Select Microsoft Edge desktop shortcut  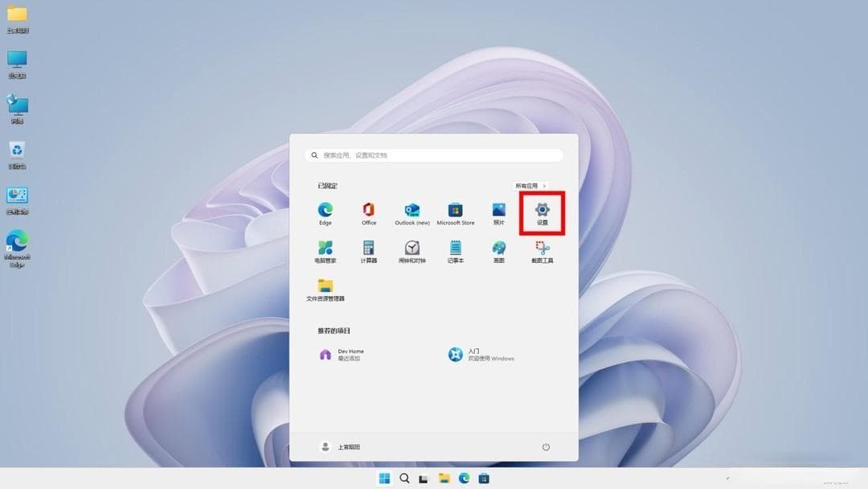pyautogui.click(x=17, y=249)
